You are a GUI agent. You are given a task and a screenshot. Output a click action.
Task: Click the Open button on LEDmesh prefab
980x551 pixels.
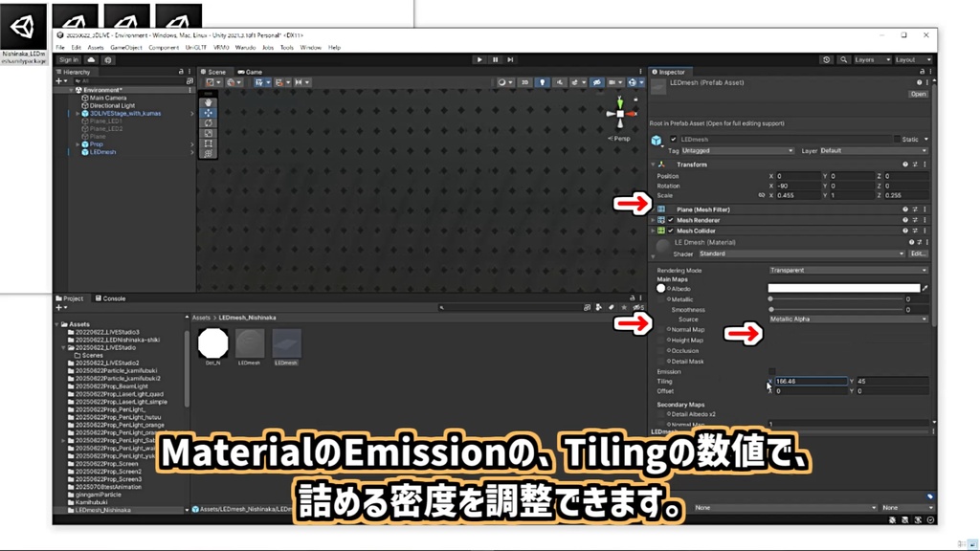918,94
